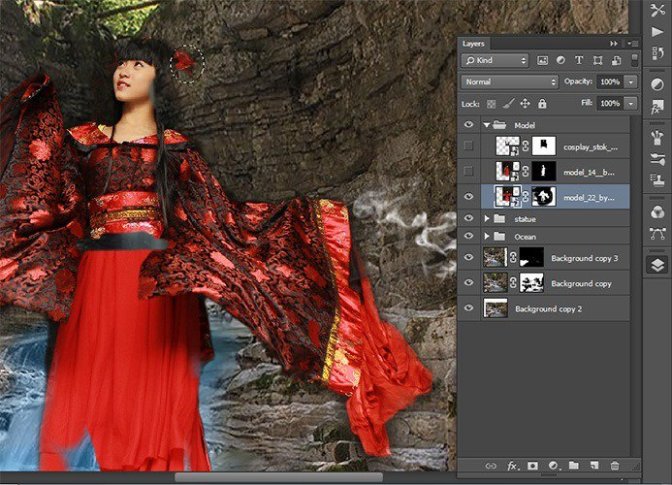Show the model_14 layer
Screen dimensions: 672x485
tap(468, 171)
